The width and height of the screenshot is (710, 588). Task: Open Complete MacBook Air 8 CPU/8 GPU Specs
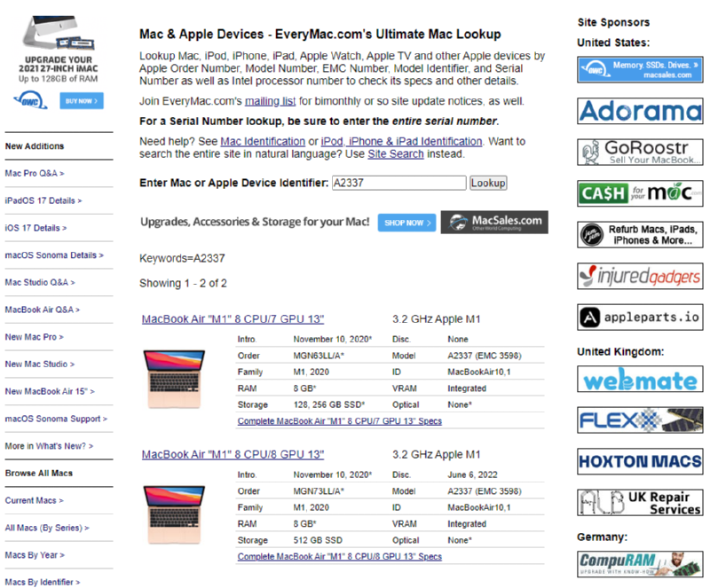pos(339,557)
